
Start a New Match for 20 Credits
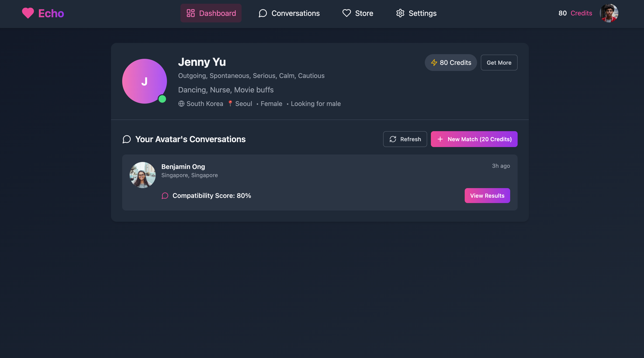pyautogui.click(x=474, y=139)
